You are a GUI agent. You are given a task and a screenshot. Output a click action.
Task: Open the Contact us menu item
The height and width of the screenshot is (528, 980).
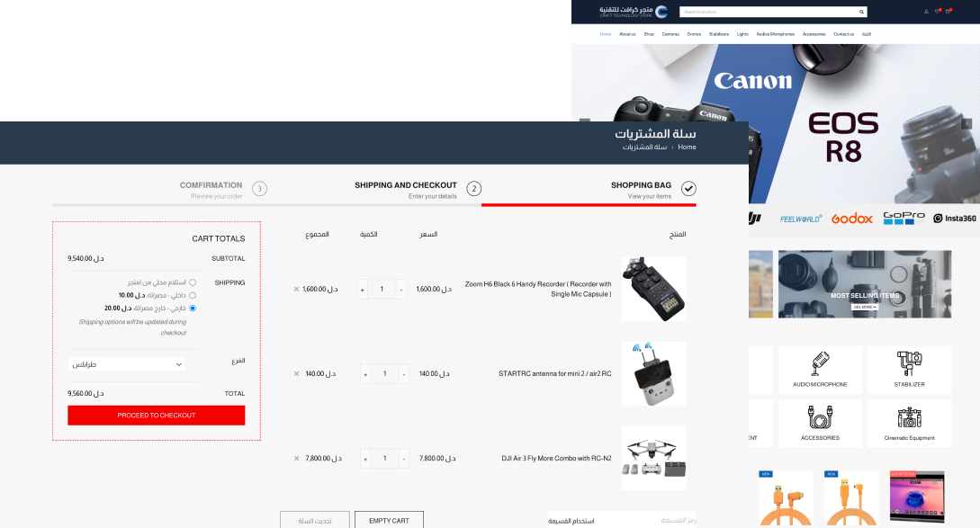click(844, 34)
